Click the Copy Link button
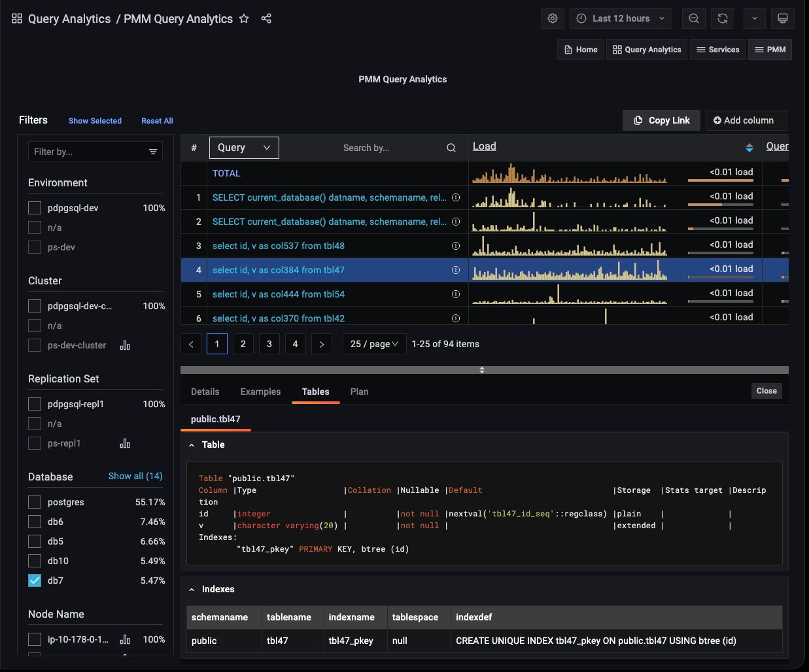This screenshot has width=809, height=672. 661,120
